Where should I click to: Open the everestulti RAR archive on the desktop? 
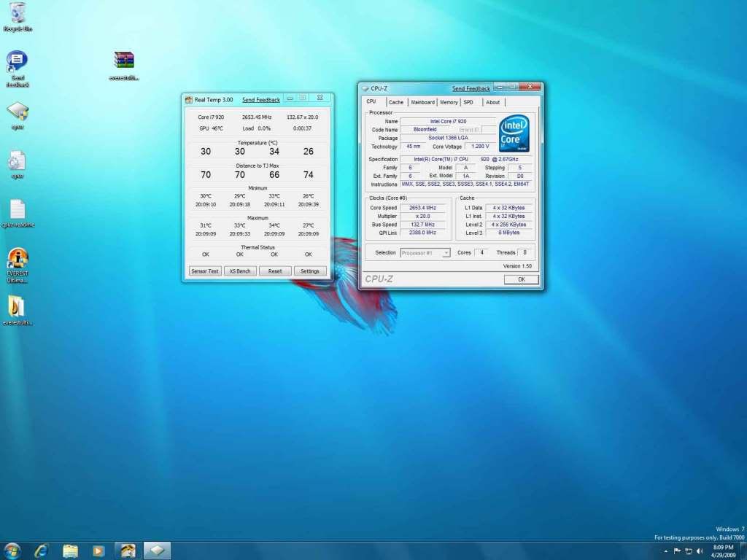(124, 58)
